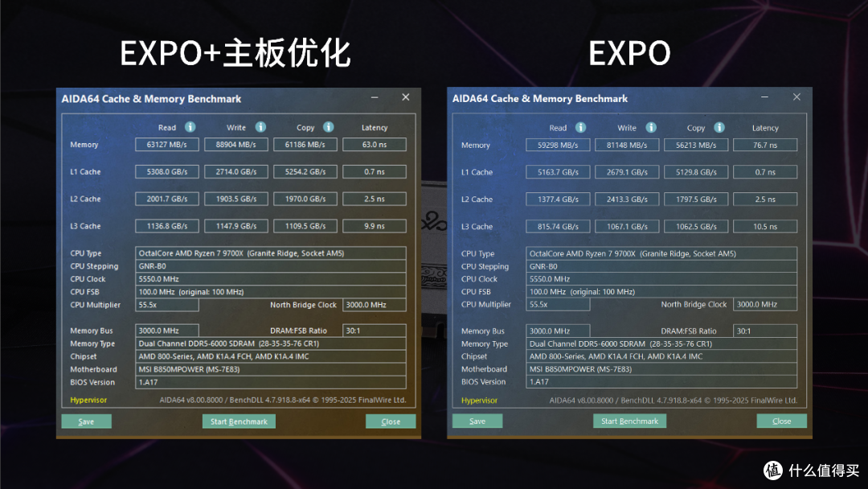The height and width of the screenshot is (489, 868).
Task: Click CPU Stepping GNR-B0 in left window
Action: tap(271, 266)
